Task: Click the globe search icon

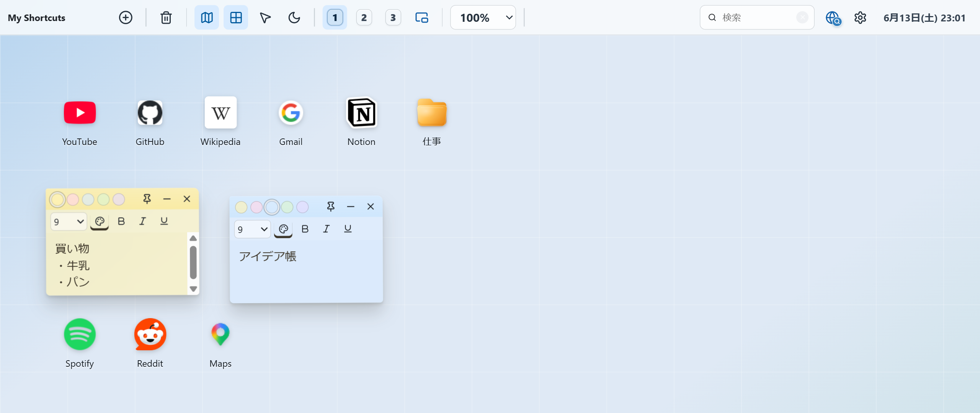Action: pyautogui.click(x=833, y=18)
